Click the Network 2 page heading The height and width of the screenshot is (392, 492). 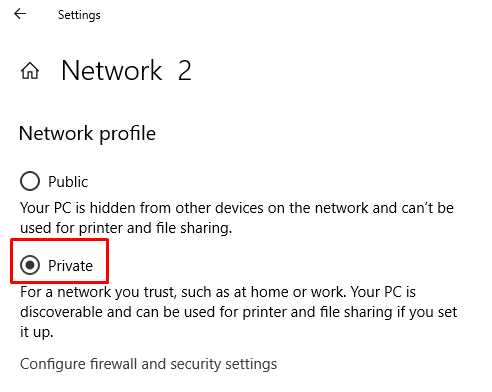tap(127, 71)
